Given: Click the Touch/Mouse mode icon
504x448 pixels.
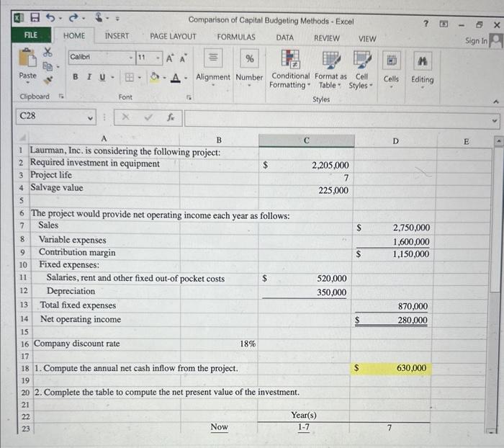Looking at the screenshot, I should (x=99, y=17).
